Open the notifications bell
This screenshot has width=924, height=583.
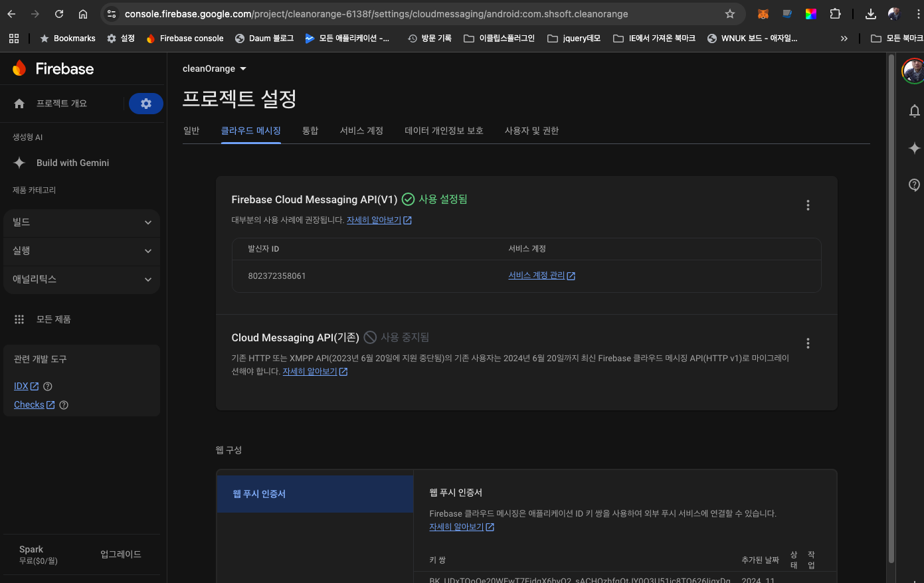914,111
